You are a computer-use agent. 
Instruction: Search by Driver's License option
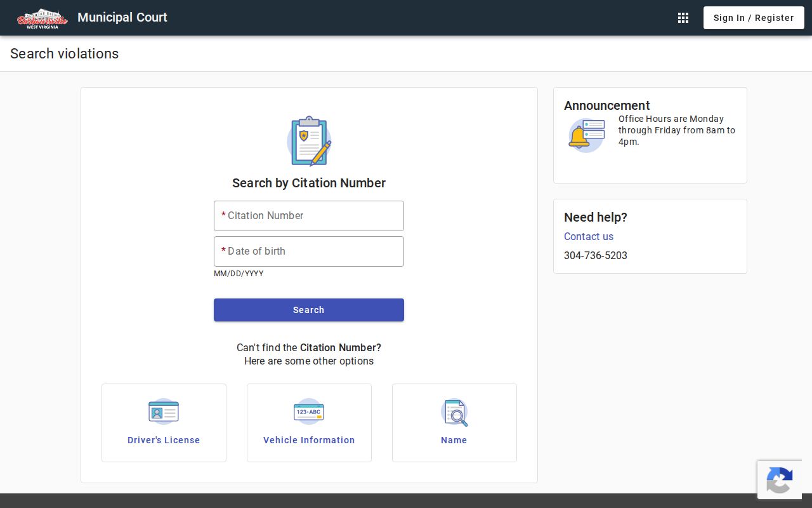pyautogui.click(x=164, y=423)
